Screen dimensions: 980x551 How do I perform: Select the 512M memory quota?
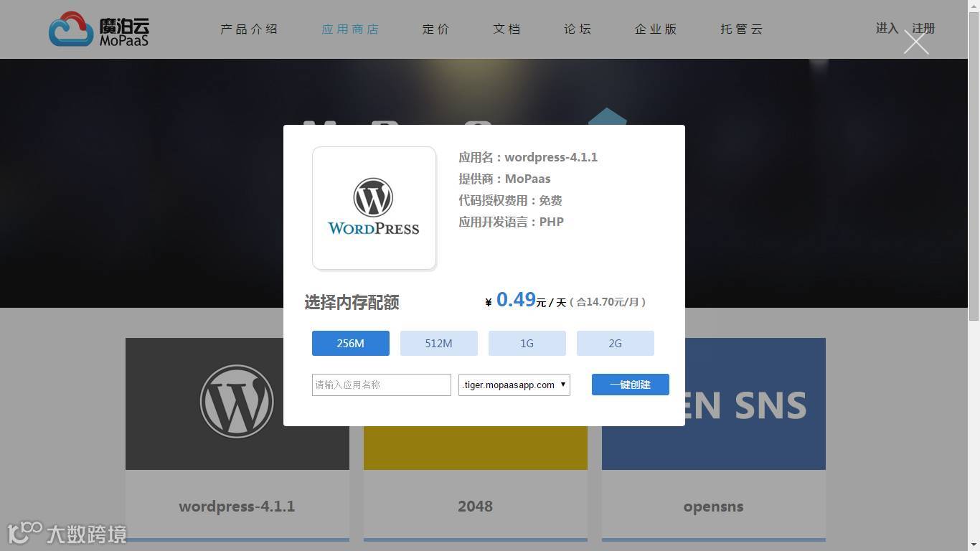coord(439,343)
